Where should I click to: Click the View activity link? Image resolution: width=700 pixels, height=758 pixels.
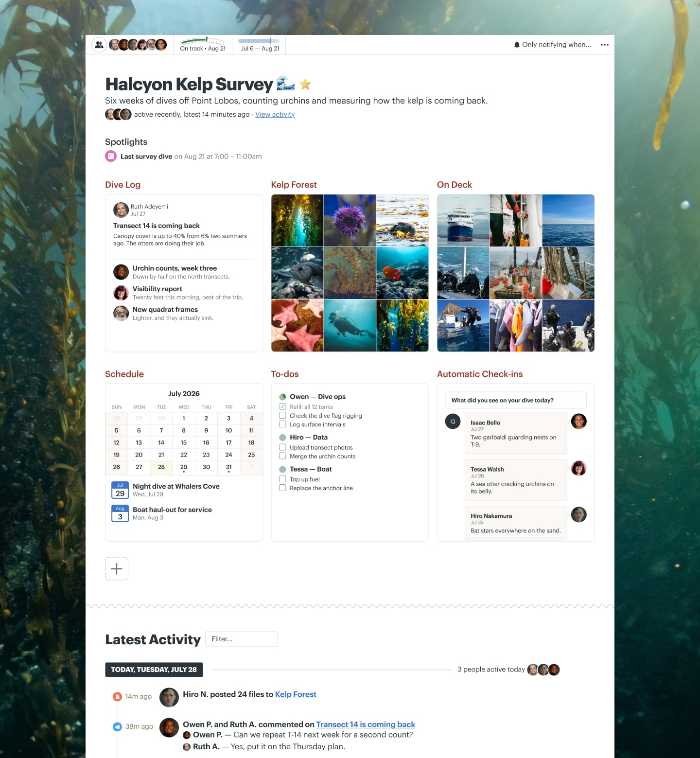coord(275,114)
